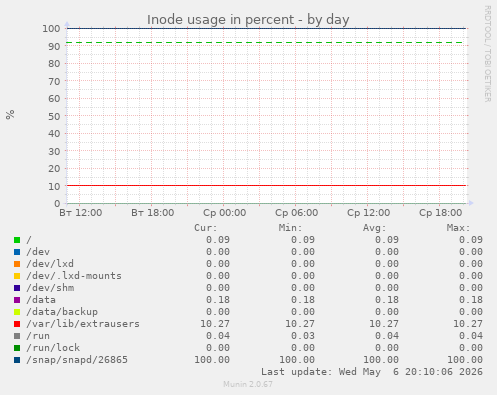
Task: Click the blue swatch for /dev
Action: pos(17,252)
